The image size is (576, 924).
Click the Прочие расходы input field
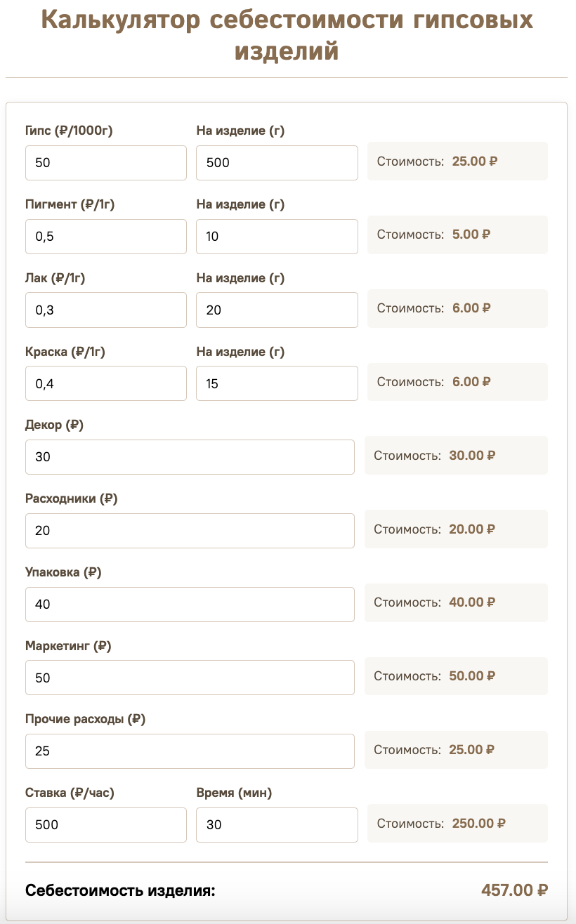pyautogui.click(x=190, y=751)
